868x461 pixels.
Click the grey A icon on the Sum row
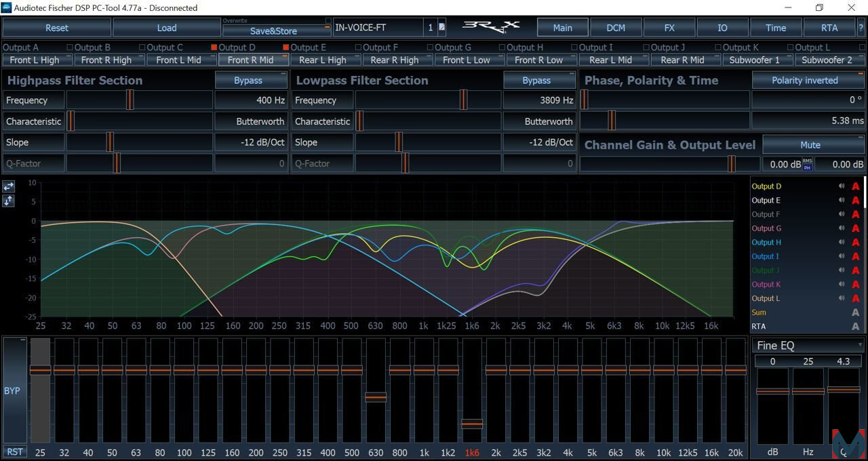856,313
